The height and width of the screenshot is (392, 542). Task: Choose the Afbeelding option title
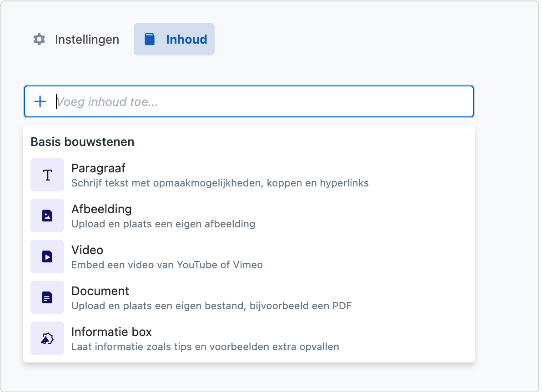point(101,209)
